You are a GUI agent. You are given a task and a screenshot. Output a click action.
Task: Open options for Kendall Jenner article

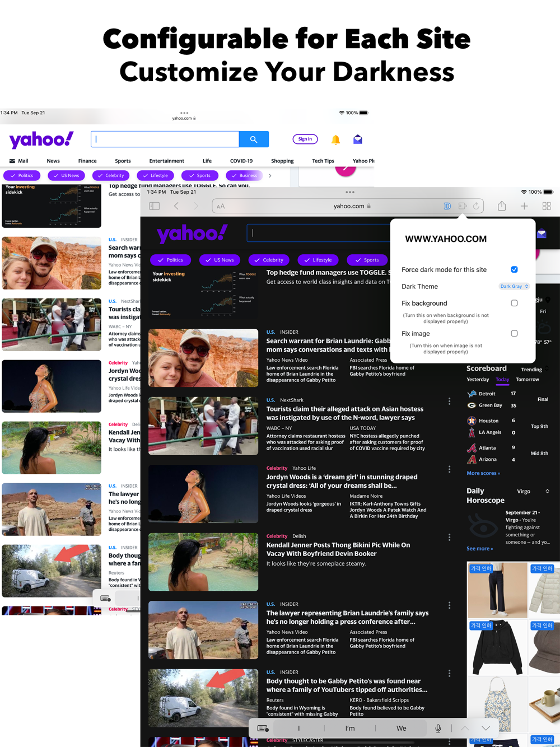click(x=449, y=537)
